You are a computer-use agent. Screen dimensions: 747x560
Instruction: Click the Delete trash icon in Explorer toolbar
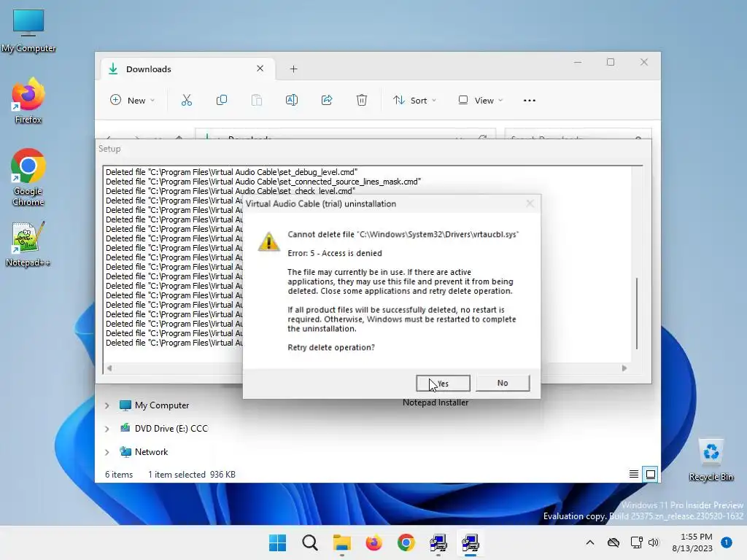tap(362, 101)
